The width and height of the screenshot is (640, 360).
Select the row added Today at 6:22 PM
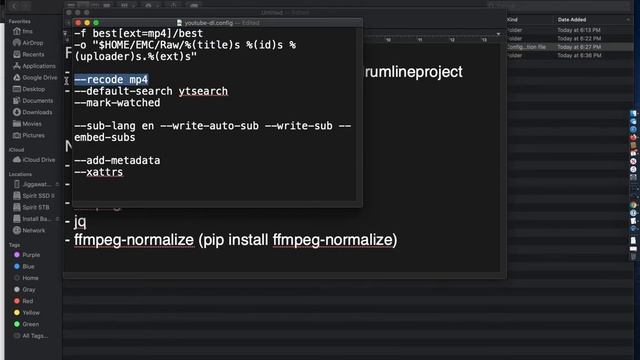tap(569, 38)
